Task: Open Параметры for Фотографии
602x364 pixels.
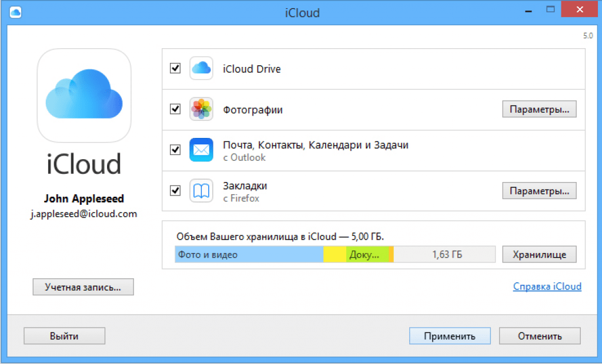Action: (x=539, y=109)
